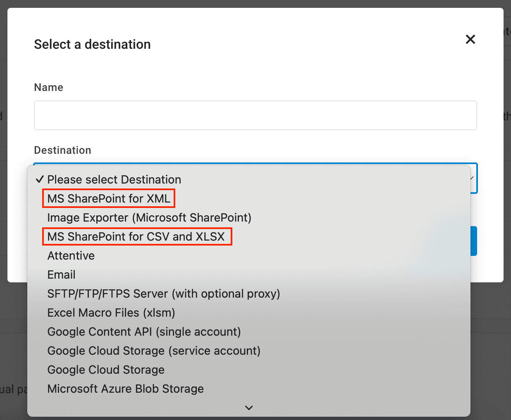Click the Name text input field
Screen dimensions: 511x420
click(255, 115)
